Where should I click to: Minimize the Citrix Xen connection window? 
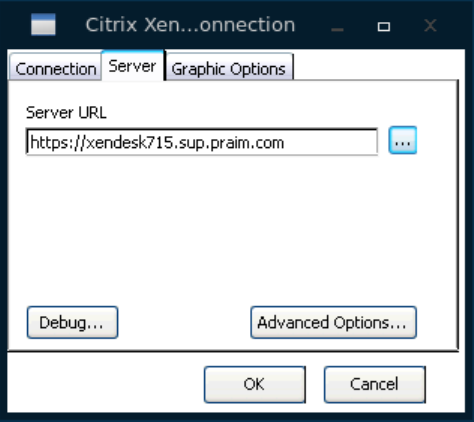337,26
